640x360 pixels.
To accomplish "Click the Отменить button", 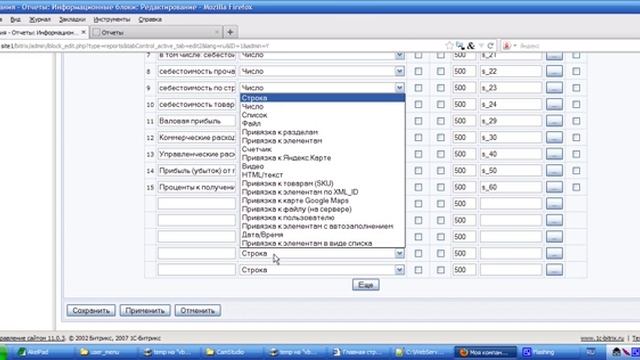I will pos(198,311).
